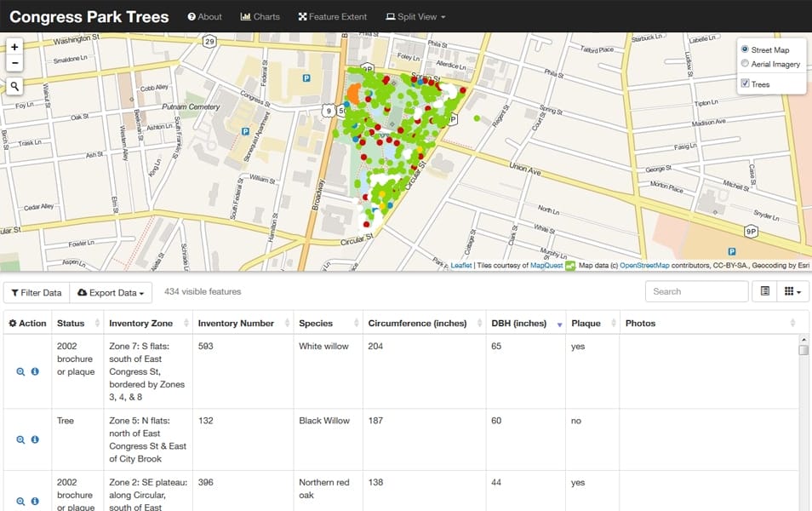
Task: Click the Zone 7: S flats cell
Action: (x=148, y=371)
